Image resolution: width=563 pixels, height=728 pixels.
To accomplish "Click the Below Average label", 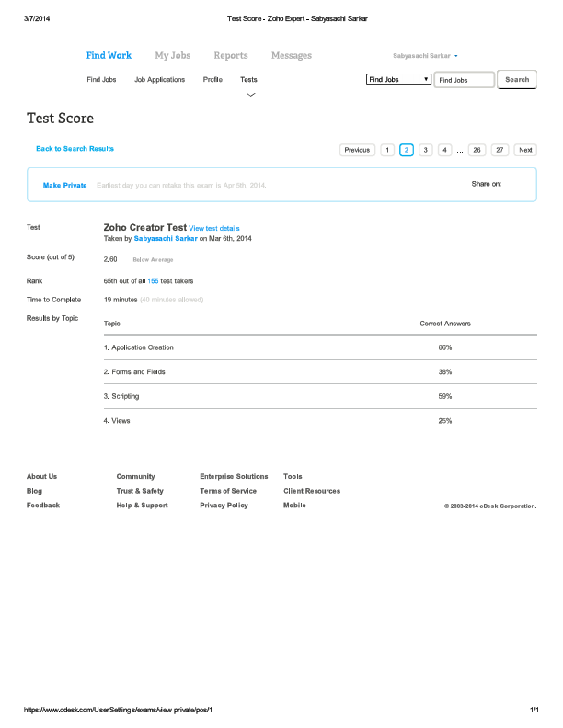I will coord(153,259).
